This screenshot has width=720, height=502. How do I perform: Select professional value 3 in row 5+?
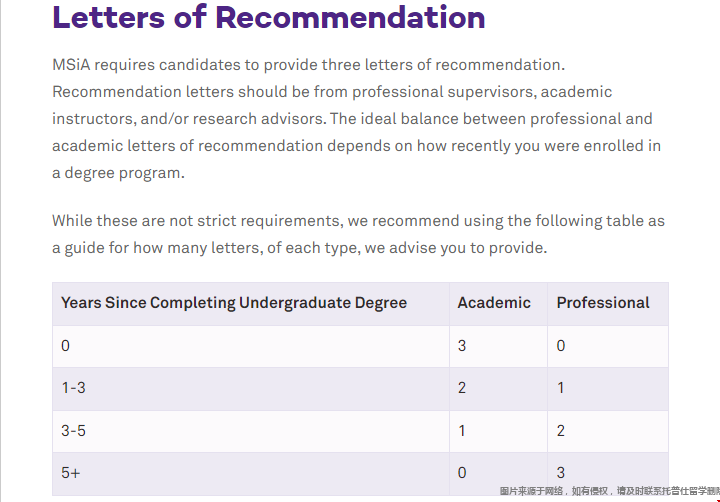coord(561,473)
